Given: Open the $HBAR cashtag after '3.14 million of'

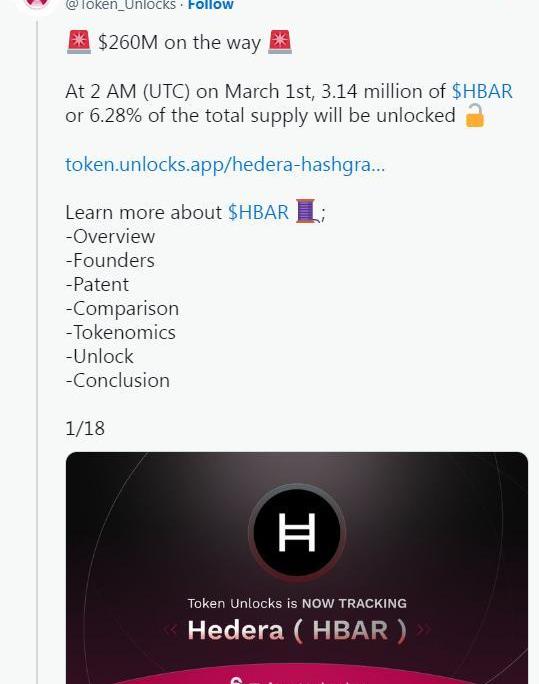Looking at the screenshot, I should click(x=482, y=91).
